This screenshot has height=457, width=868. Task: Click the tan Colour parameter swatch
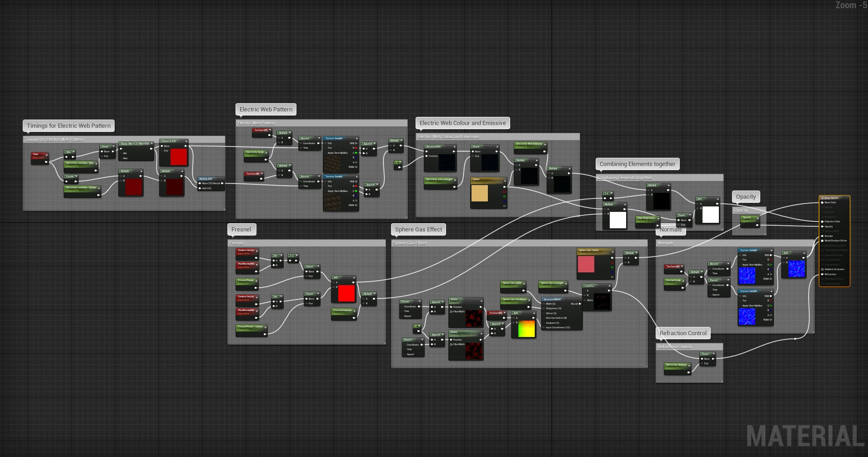[480, 193]
